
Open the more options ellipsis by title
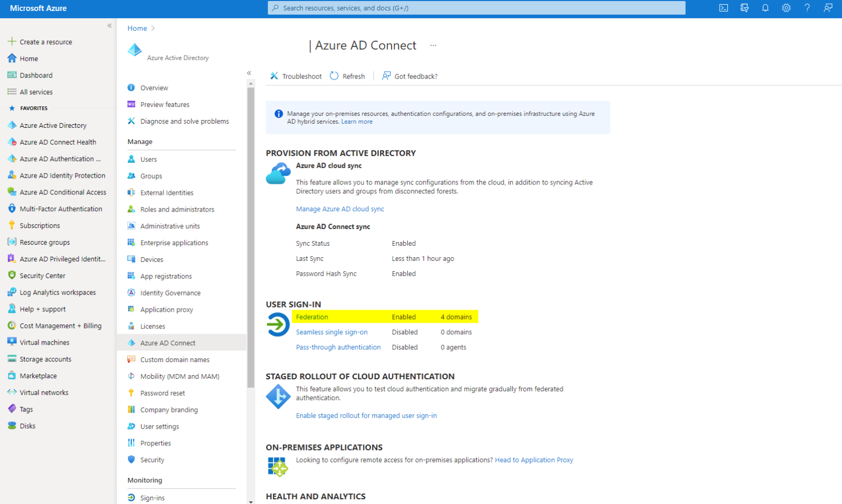pyautogui.click(x=434, y=46)
